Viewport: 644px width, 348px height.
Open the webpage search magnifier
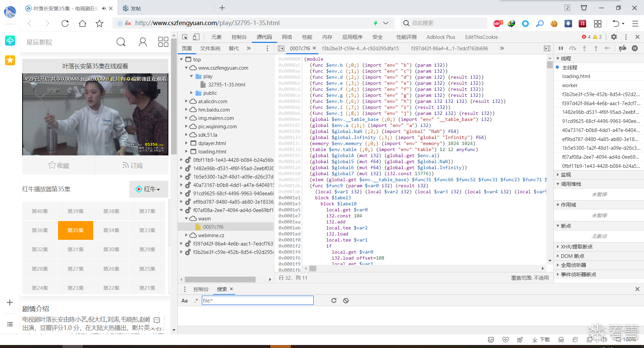(x=121, y=42)
